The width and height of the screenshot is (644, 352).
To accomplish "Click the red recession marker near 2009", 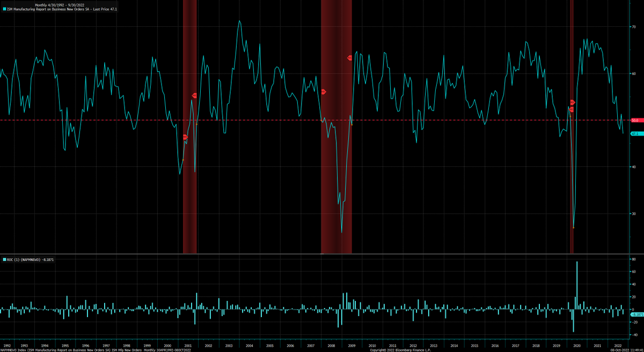I will (350, 57).
